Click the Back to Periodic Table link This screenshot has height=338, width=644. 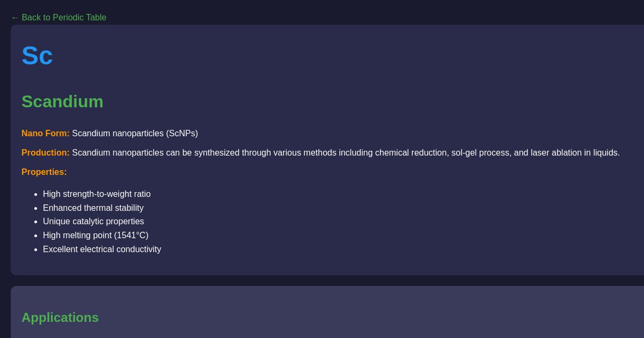pos(63,18)
